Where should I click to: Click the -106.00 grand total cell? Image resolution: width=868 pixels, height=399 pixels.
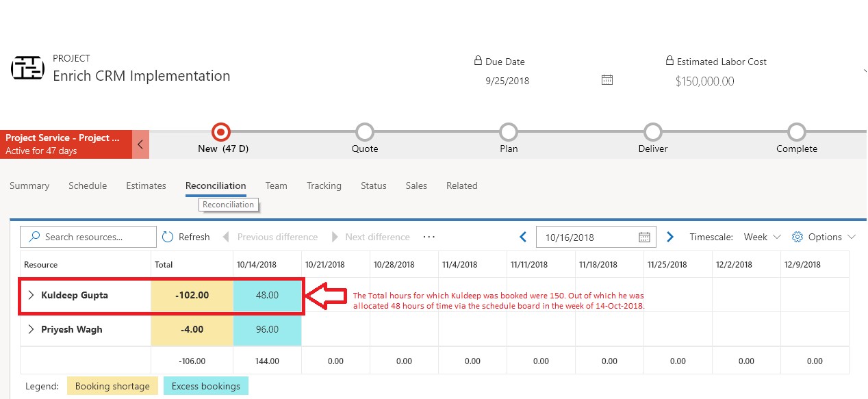(x=192, y=361)
